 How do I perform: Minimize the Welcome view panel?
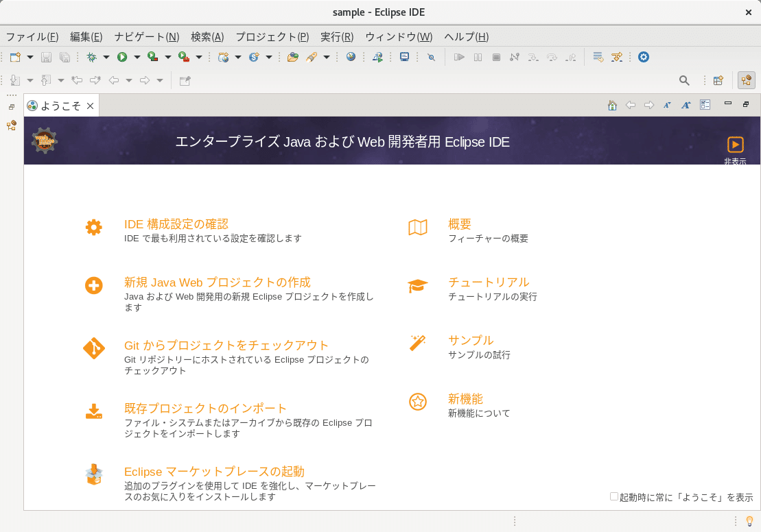[728, 104]
